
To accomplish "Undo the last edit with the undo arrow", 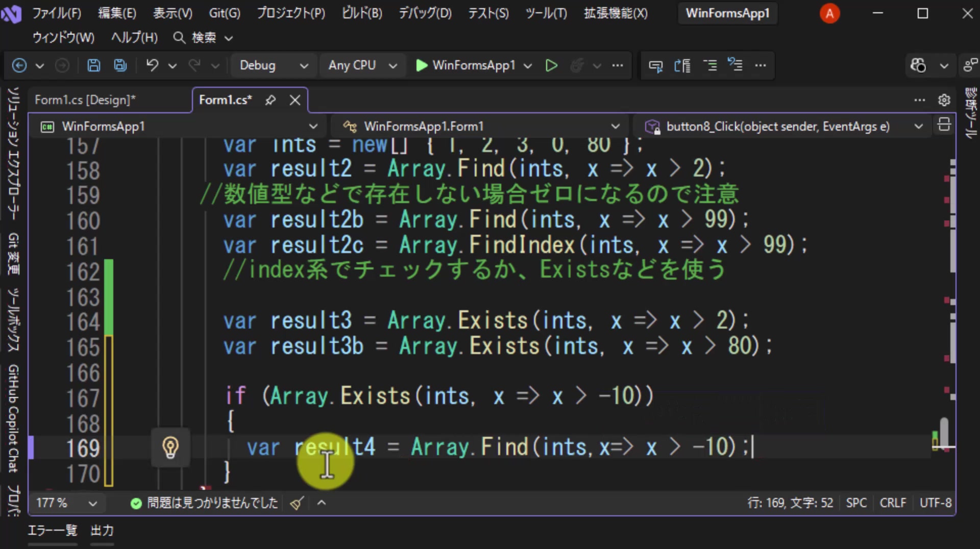I will 152,65.
